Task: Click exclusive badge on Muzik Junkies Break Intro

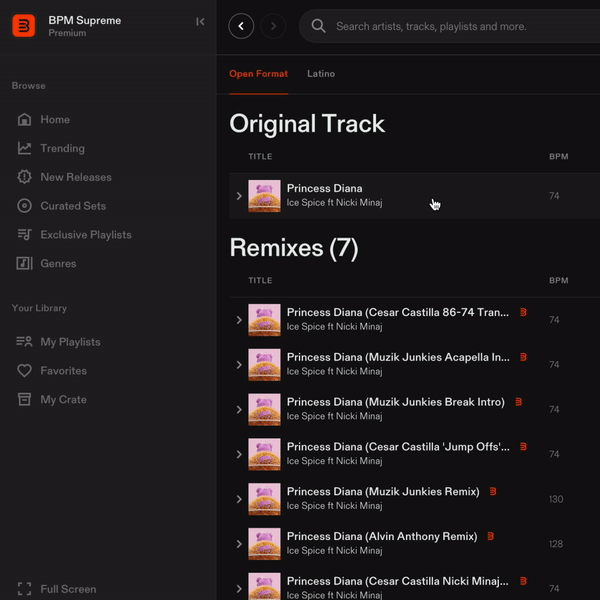Action: tap(518, 402)
